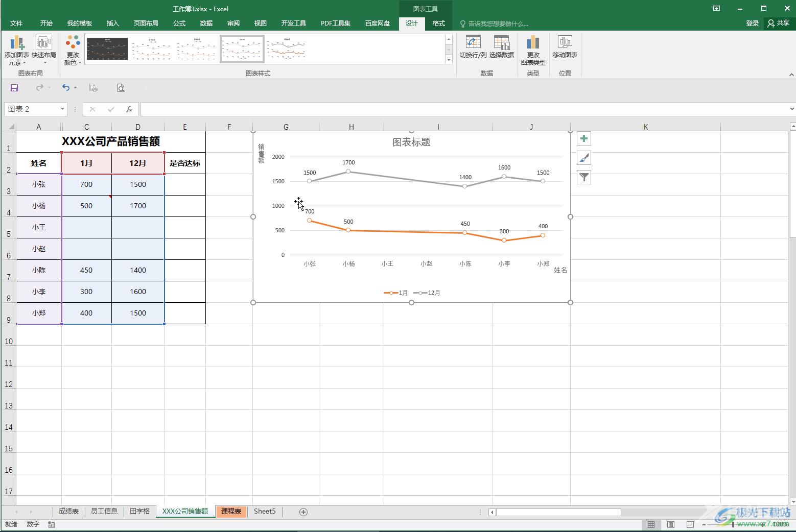Open Ribbon Display Options icon in title bar

(x=717, y=8)
